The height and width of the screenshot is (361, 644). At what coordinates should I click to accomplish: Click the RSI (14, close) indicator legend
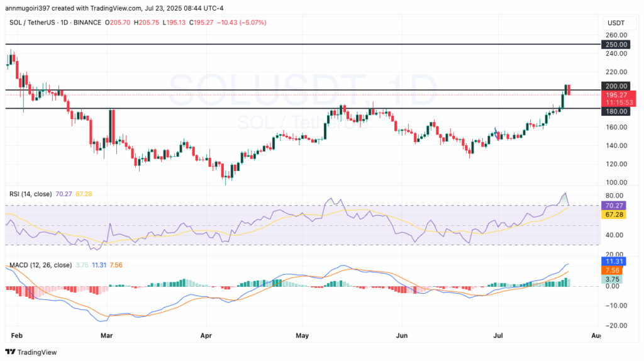point(30,194)
